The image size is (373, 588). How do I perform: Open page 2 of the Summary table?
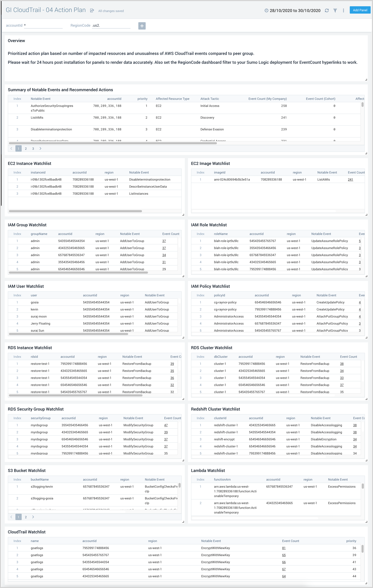[26, 148]
